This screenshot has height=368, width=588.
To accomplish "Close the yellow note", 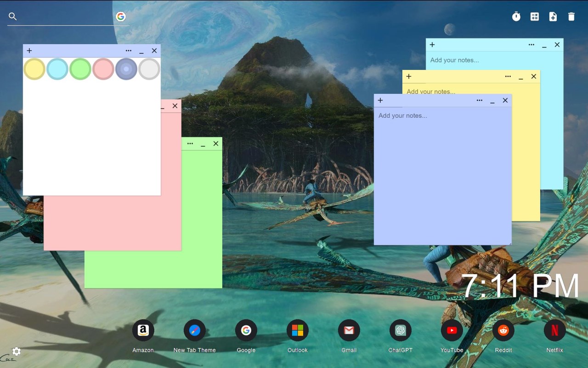I will click(534, 76).
